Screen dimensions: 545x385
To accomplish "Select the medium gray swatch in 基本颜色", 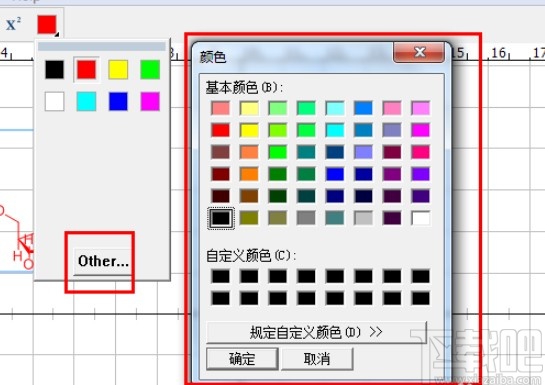I will pos(306,218).
